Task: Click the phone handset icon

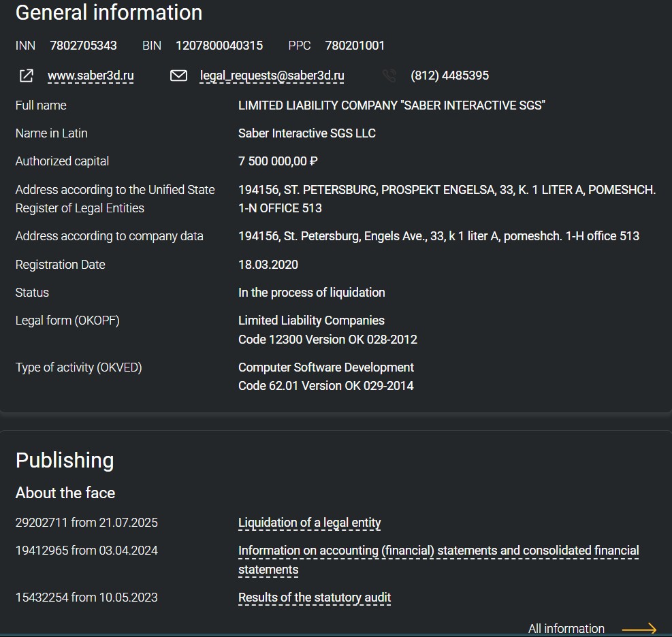Action: pos(389,76)
